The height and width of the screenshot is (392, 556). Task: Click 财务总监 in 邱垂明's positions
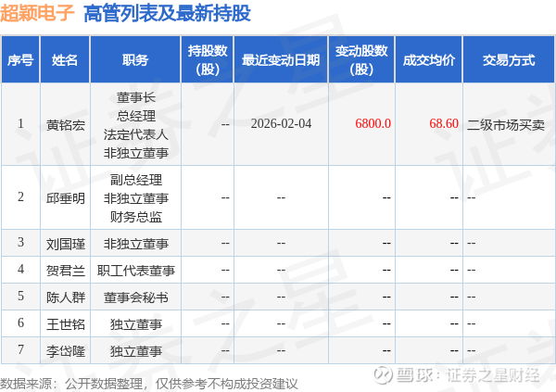coord(136,217)
